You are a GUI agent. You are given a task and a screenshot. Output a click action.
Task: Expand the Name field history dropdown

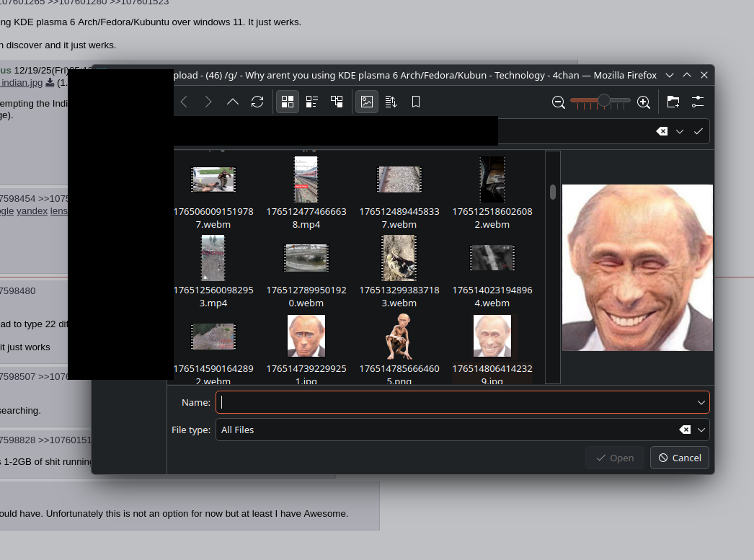coord(701,402)
